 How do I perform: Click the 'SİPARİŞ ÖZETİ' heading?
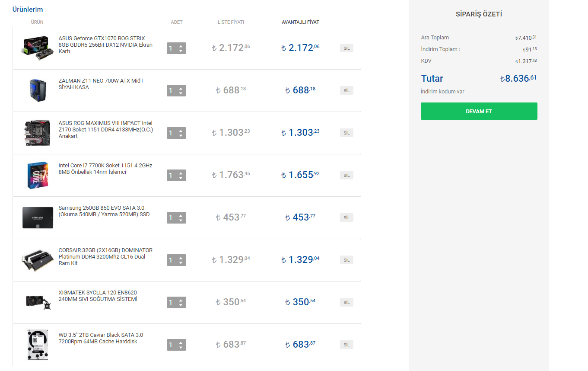pos(479,14)
